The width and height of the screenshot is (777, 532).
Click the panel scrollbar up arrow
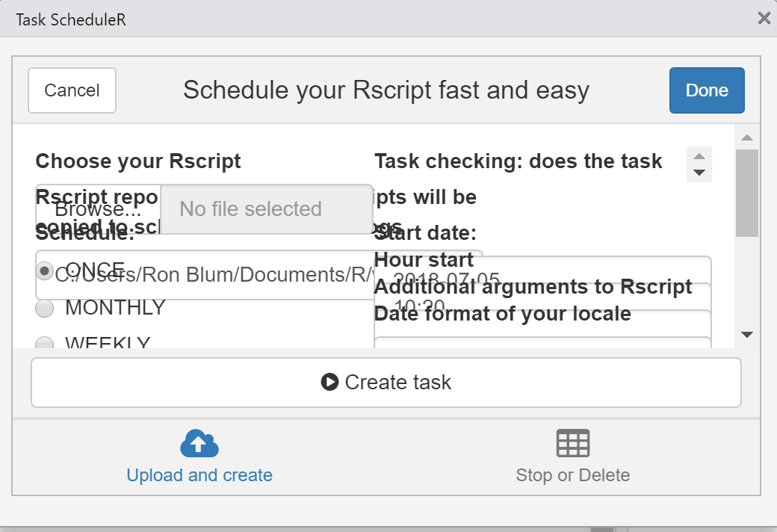click(x=747, y=137)
